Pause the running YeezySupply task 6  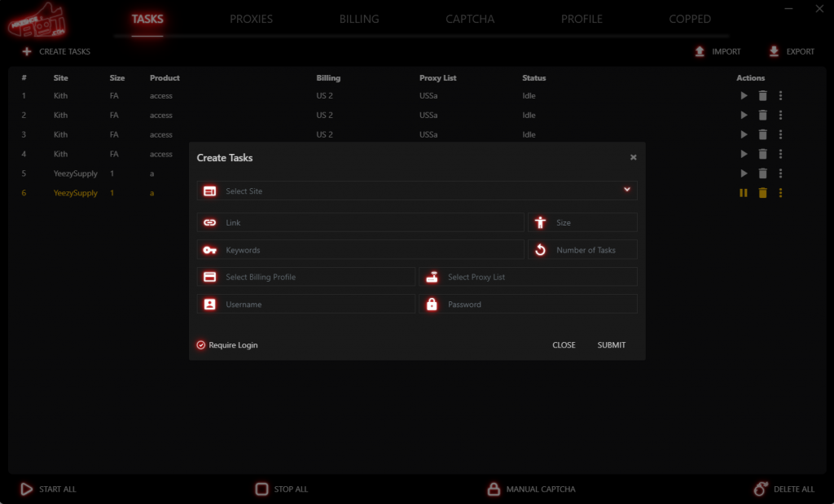tap(744, 193)
